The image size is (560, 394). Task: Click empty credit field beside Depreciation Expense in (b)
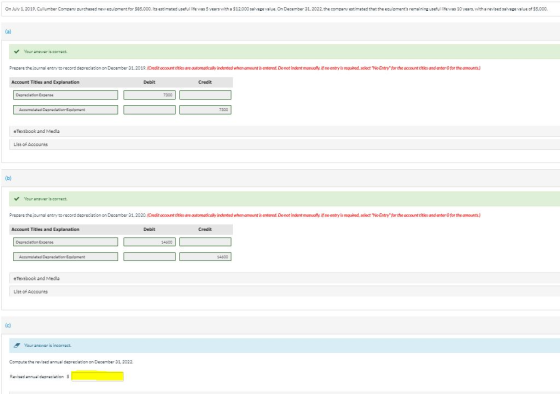[205, 242]
